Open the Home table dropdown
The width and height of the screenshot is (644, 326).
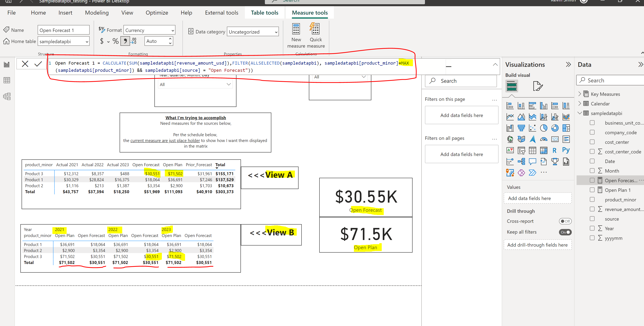(63, 42)
